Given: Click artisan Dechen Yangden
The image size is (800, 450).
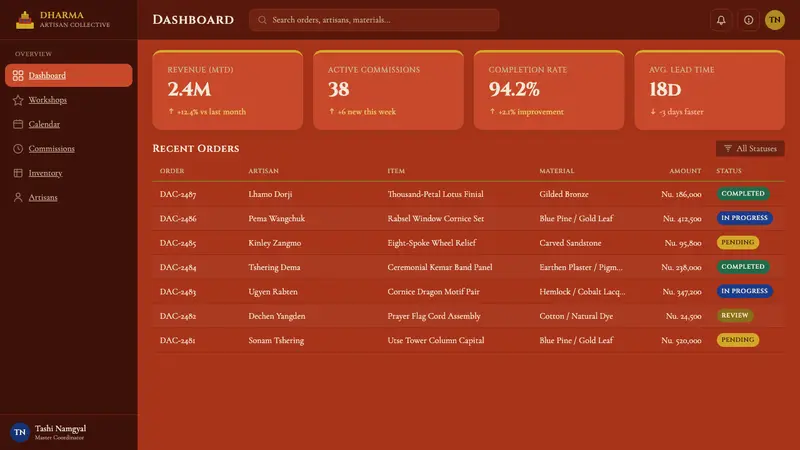Looking at the screenshot, I should click(x=277, y=316).
